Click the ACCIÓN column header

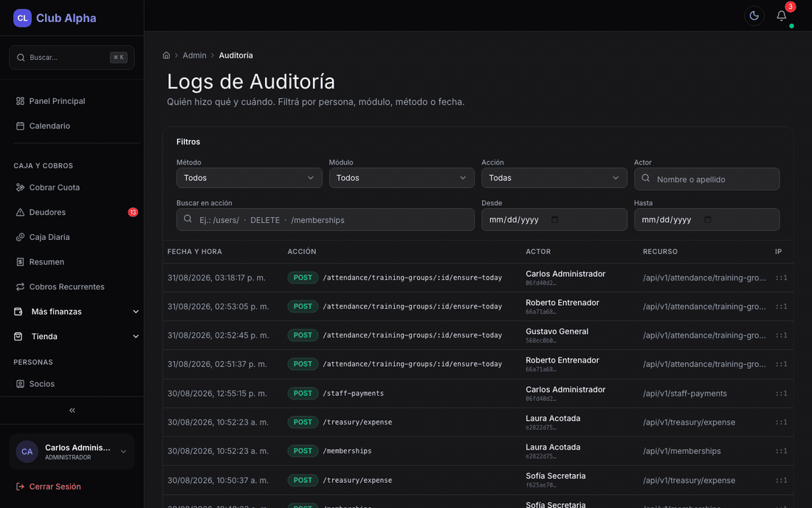(302, 252)
